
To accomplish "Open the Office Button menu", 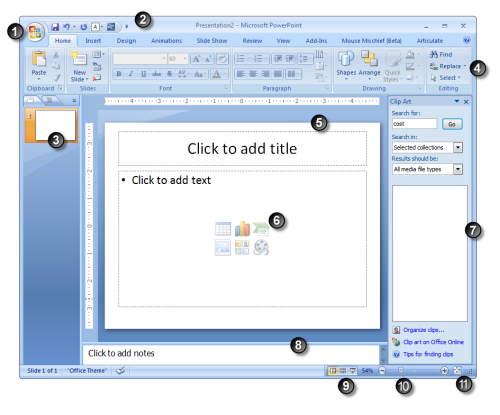I will [35, 32].
